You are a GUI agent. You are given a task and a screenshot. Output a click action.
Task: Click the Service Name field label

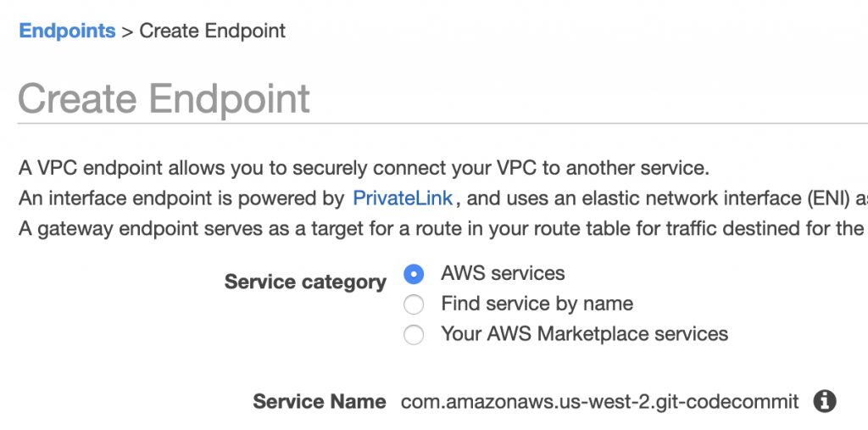click(x=320, y=401)
